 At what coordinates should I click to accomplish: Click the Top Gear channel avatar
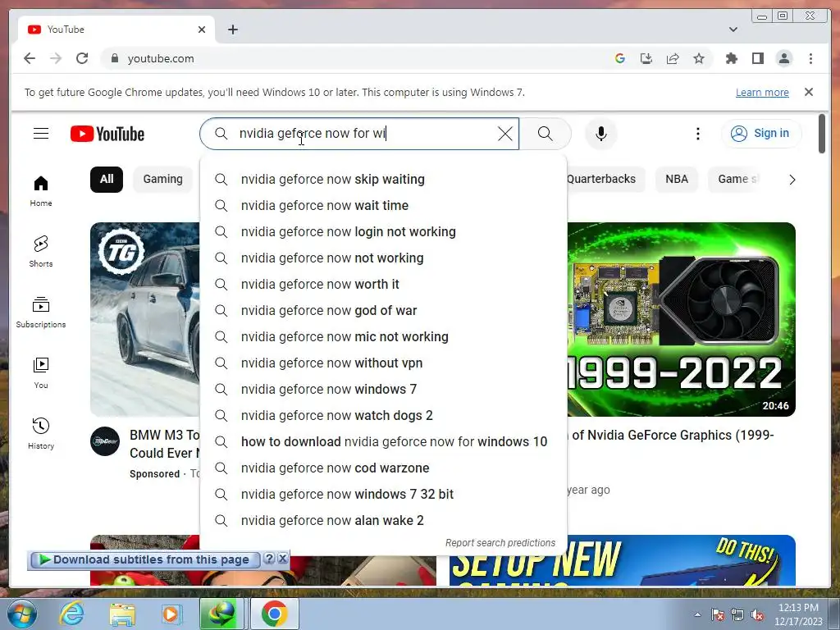point(105,441)
